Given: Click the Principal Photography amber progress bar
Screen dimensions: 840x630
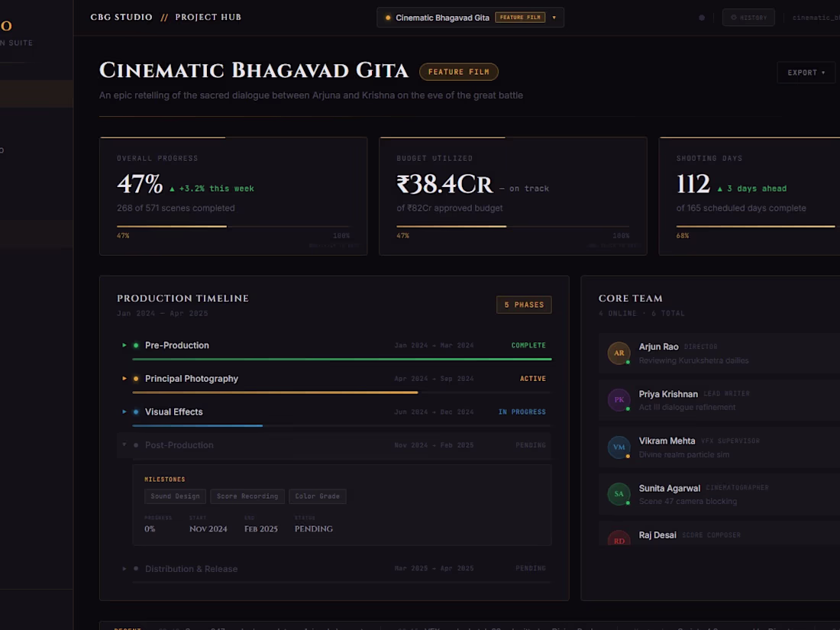Looking at the screenshot, I should click(x=275, y=393).
